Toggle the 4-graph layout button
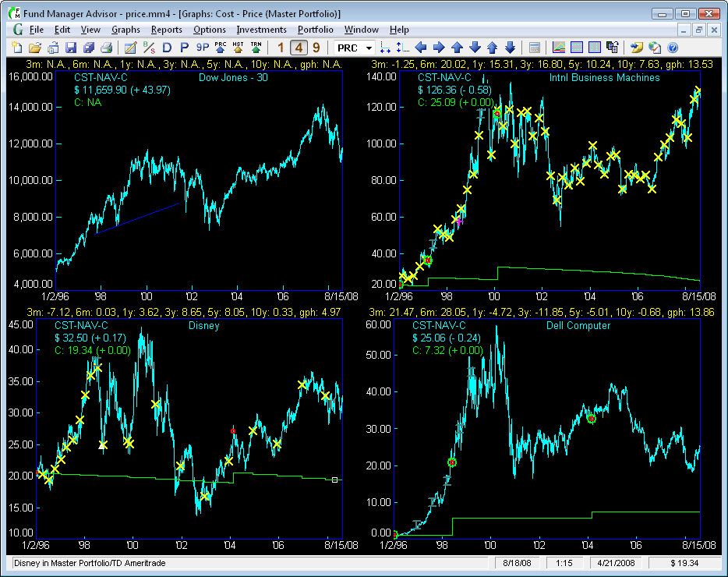This screenshot has width=728, height=577. [x=299, y=48]
